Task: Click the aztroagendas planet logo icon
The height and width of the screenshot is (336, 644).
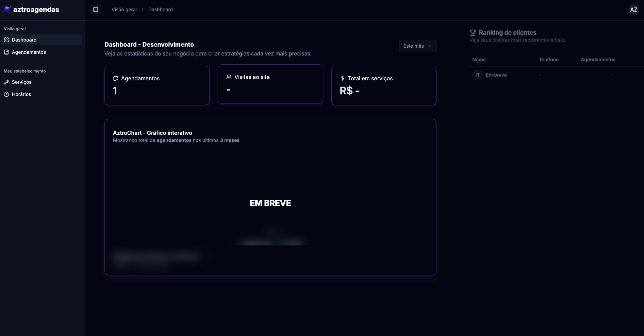Action: [6, 10]
